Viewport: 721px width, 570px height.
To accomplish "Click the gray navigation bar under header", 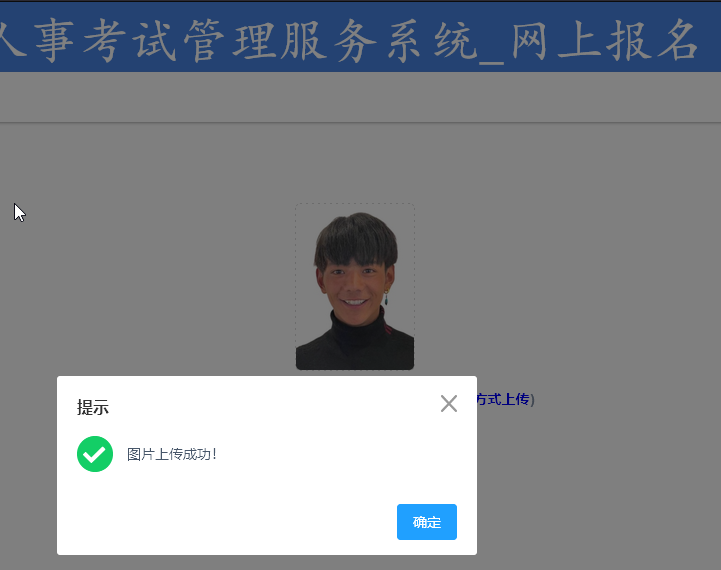I will click(x=360, y=97).
